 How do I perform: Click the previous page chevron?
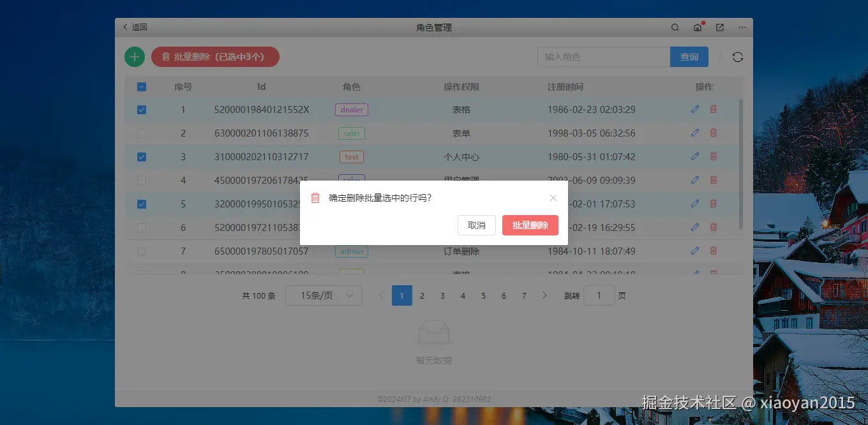tap(381, 295)
